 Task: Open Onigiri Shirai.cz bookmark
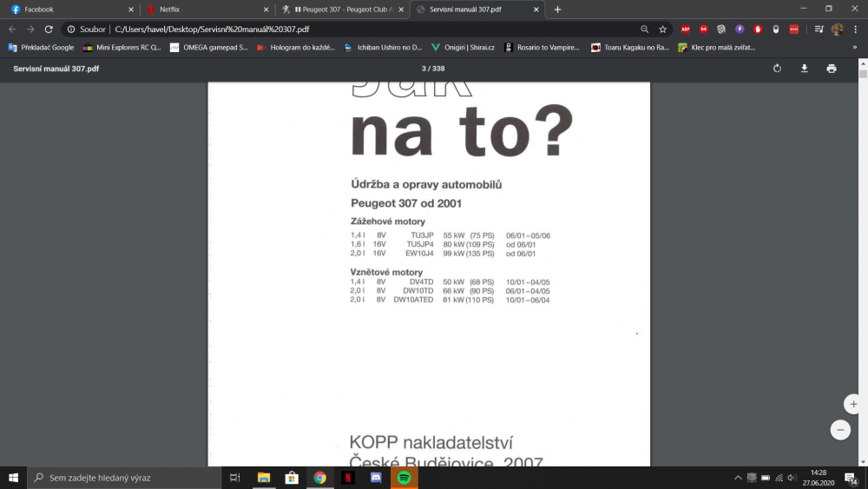click(x=463, y=48)
